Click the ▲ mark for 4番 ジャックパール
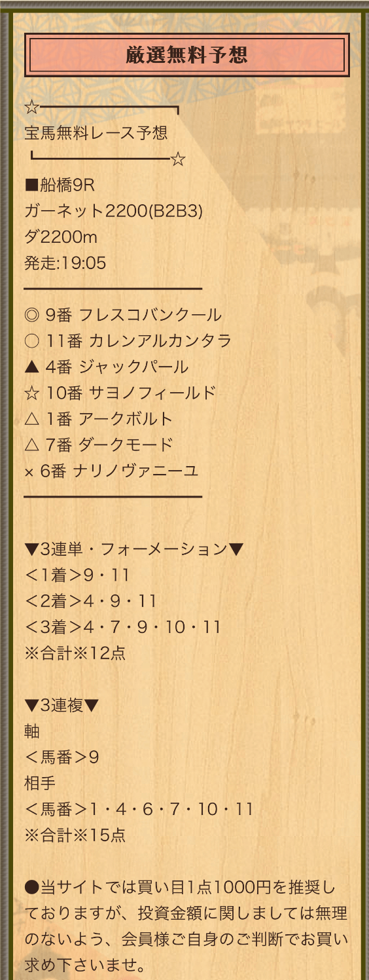 pyautogui.click(x=32, y=367)
